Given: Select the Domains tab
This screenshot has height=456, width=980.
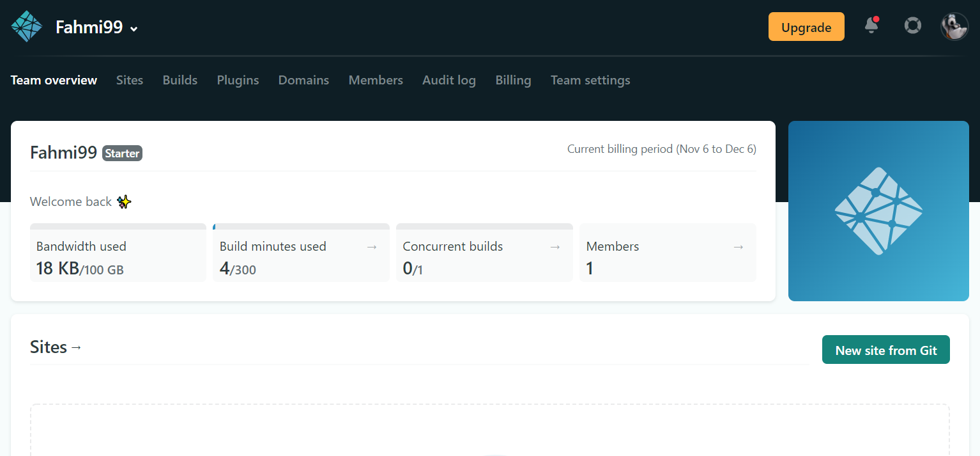Looking at the screenshot, I should [x=303, y=81].
